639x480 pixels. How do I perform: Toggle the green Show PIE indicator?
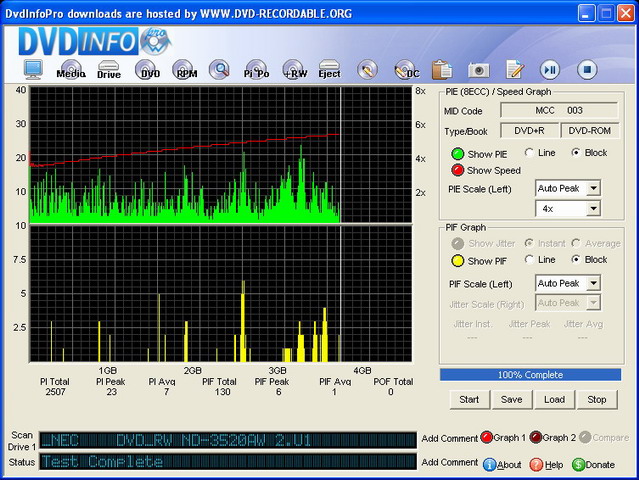coord(458,154)
